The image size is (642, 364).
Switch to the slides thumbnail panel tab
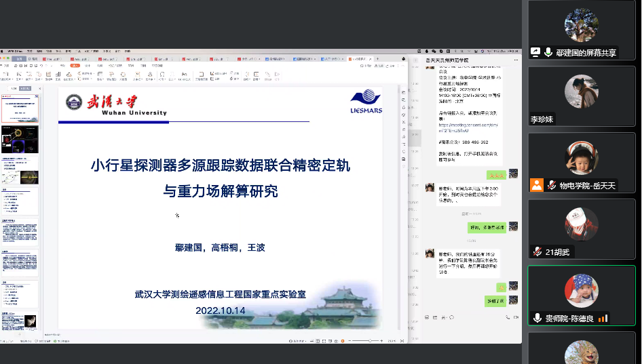[25, 88]
